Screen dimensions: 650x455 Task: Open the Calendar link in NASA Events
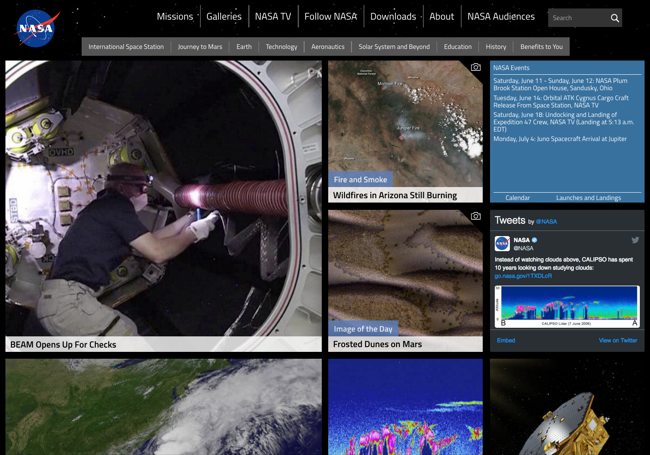tap(517, 198)
